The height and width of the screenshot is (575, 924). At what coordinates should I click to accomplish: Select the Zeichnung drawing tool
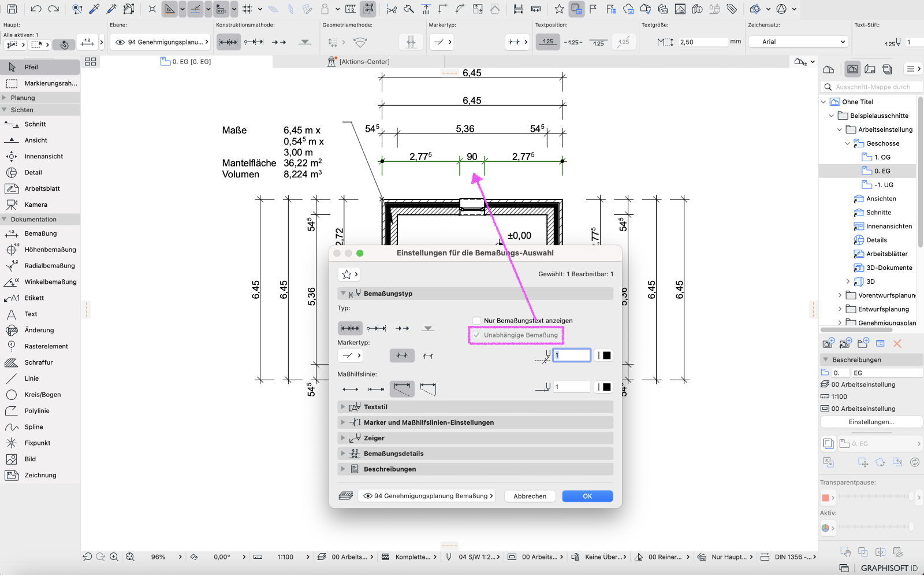click(40, 475)
